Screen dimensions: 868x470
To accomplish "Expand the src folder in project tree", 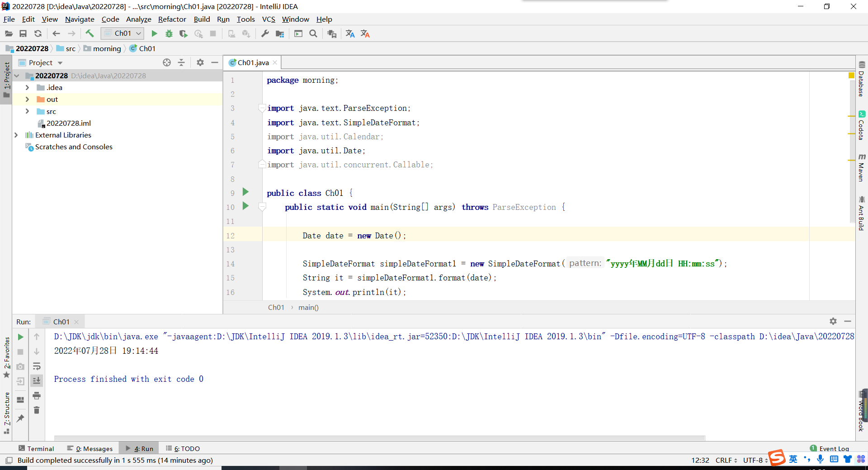I will coord(27,111).
